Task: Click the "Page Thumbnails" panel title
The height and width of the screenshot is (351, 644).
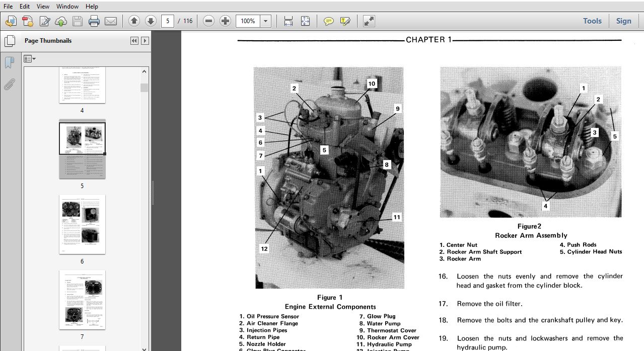Action: pyautogui.click(x=48, y=41)
